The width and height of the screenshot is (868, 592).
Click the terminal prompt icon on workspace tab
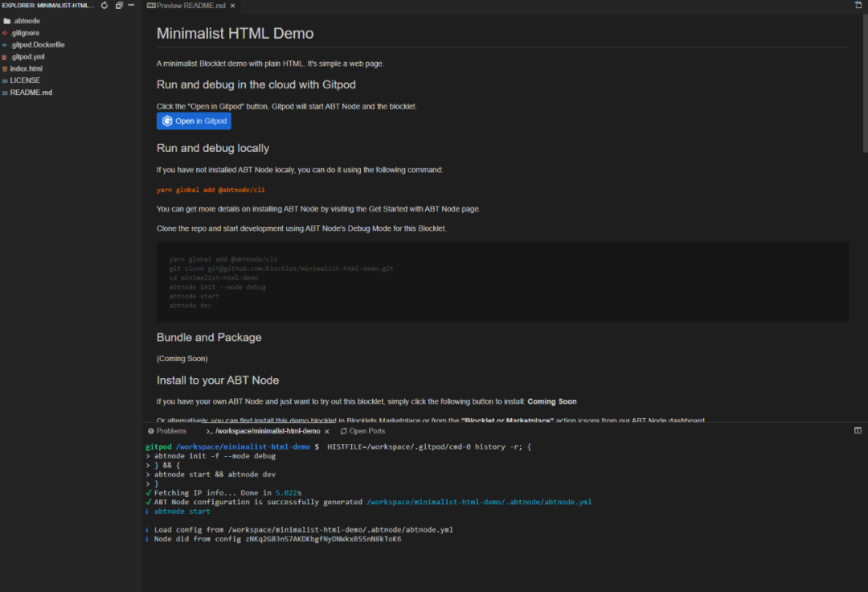click(x=209, y=431)
